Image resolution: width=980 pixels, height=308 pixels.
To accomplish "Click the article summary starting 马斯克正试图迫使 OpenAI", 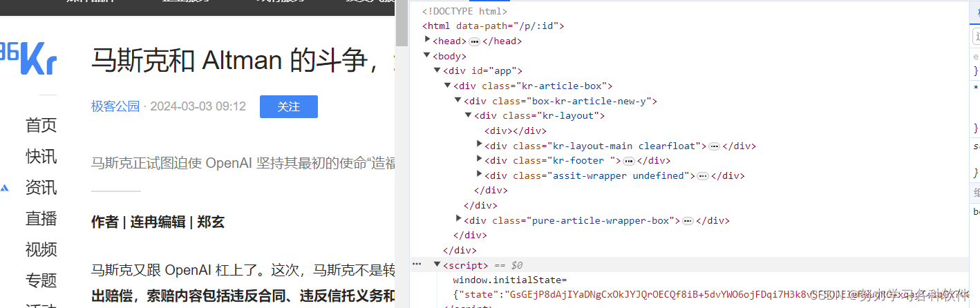I will pos(243,163).
